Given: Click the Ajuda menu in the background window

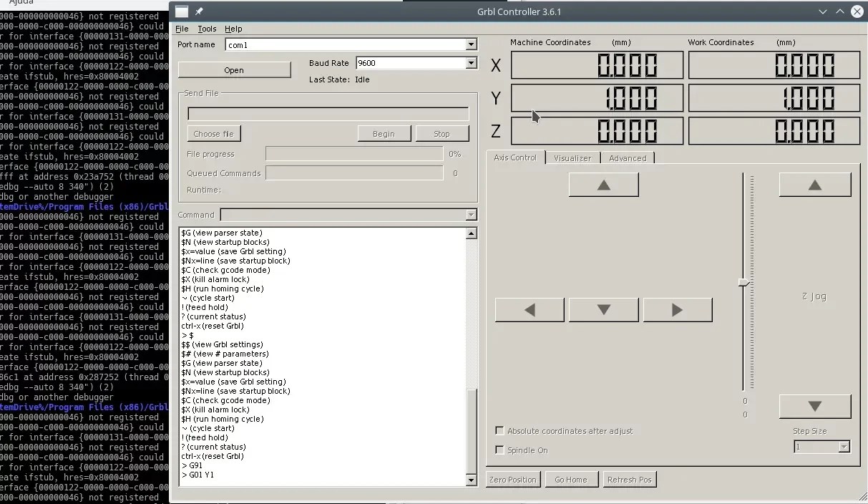Looking at the screenshot, I should [x=21, y=2].
